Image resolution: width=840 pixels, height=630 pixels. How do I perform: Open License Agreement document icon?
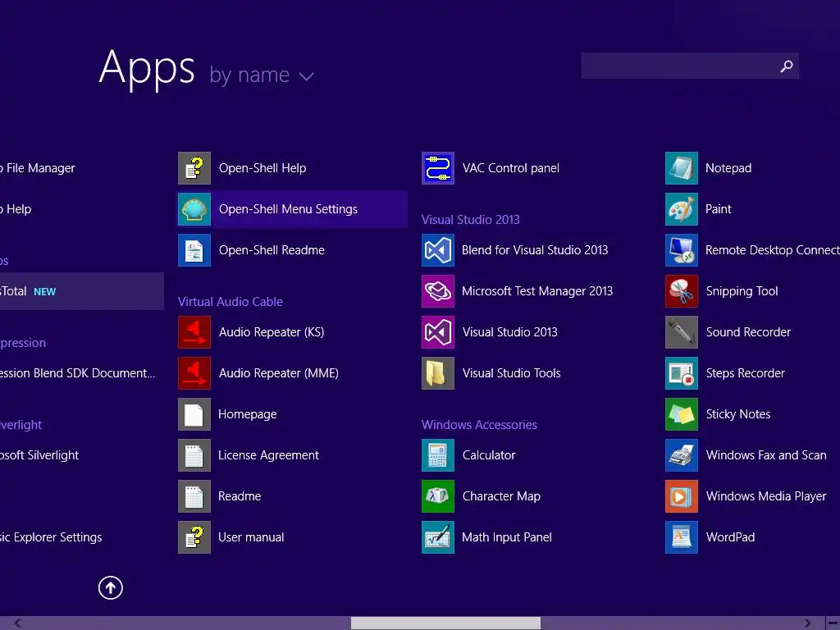pos(194,455)
